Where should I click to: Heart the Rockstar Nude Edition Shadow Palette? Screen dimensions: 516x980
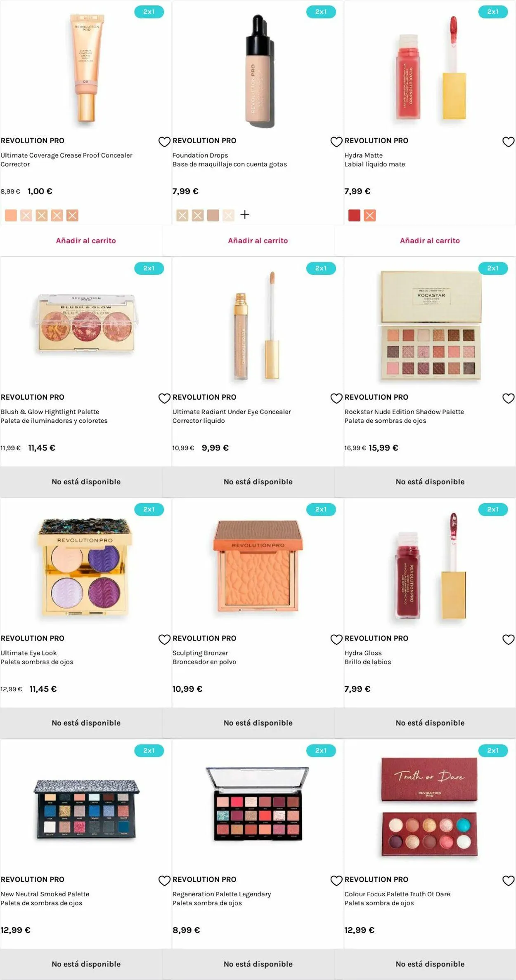(508, 398)
